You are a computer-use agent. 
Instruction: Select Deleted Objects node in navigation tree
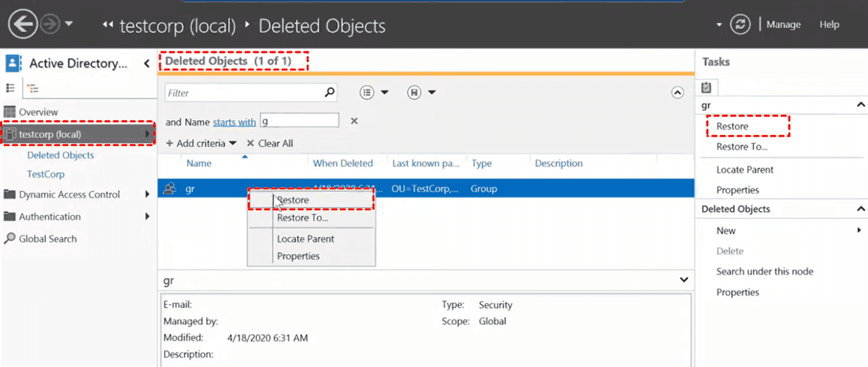60,155
